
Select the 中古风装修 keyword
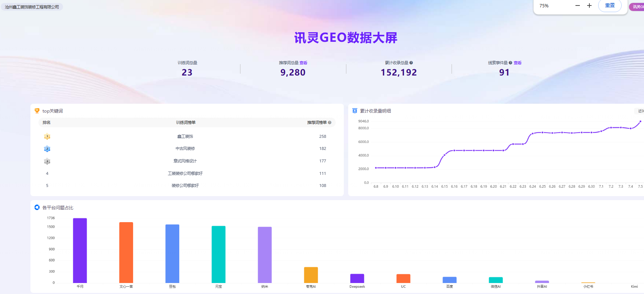pyautogui.click(x=185, y=148)
